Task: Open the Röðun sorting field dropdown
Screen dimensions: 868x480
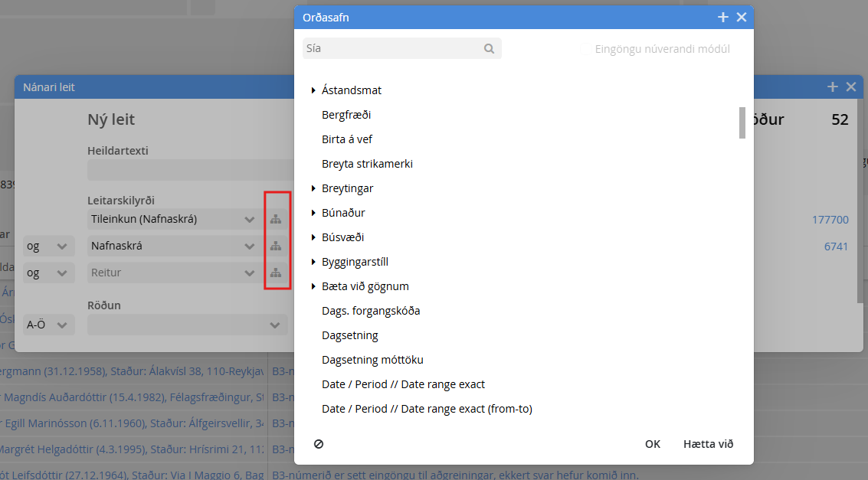Action: pos(188,325)
